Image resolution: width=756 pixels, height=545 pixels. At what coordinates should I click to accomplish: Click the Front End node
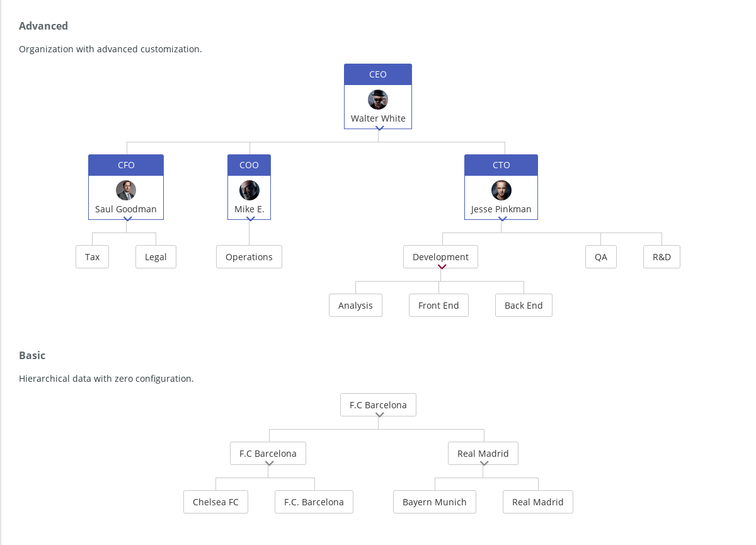click(438, 305)
